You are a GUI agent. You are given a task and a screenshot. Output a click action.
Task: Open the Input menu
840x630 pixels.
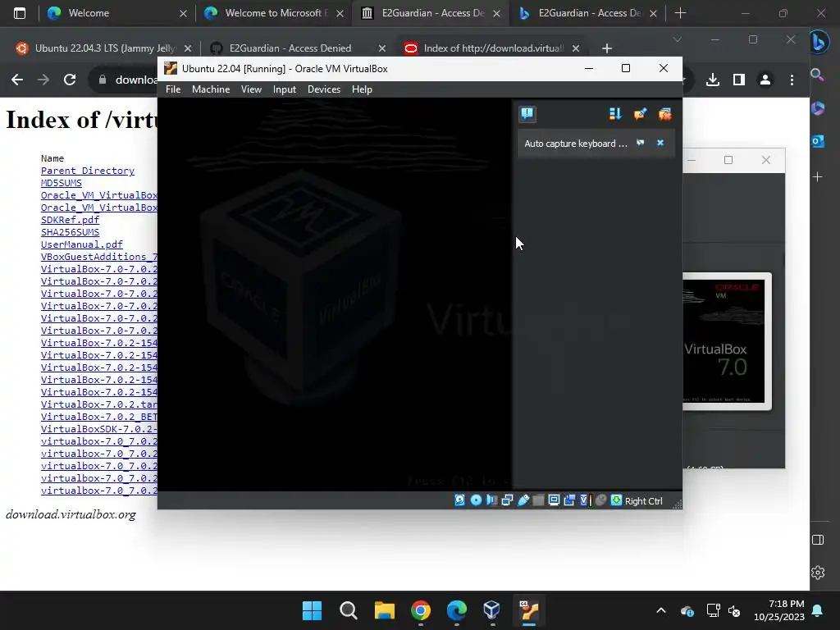285,89
